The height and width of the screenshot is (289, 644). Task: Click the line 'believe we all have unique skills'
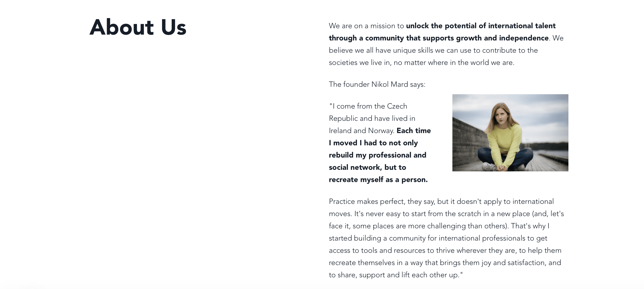(x=433, y=50)
